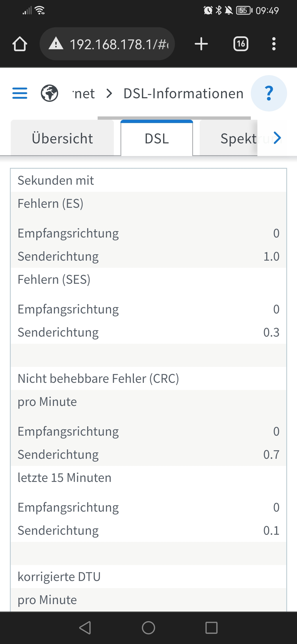Viewport: 297px width, 644px height.
Task: Open the hamburger navigation menu
Action: pos(20,93)
